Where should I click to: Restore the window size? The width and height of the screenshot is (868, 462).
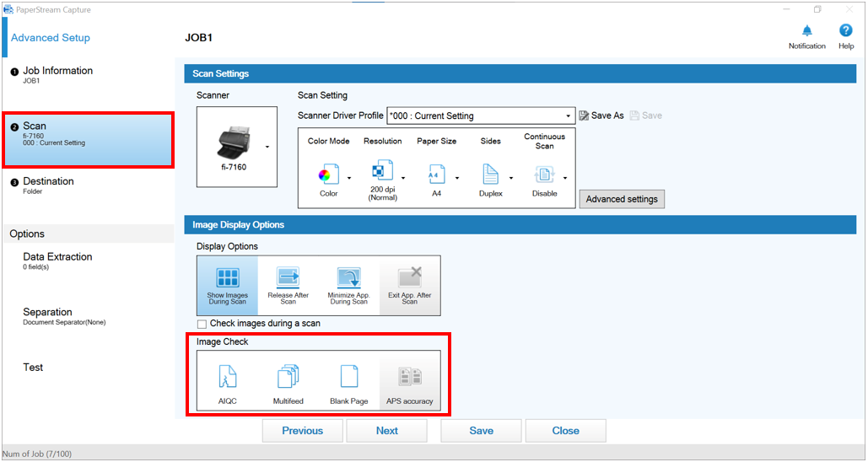click(817, 9)
